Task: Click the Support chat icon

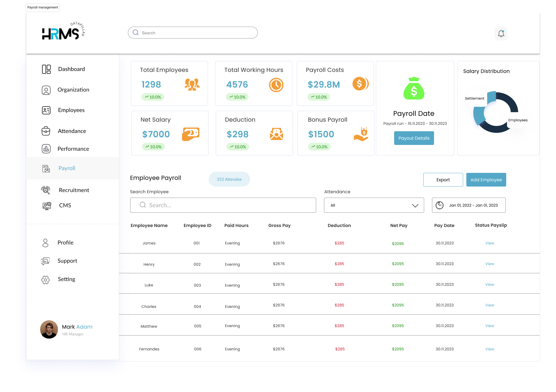Action: pyautogui.click(x=45, y=261)
